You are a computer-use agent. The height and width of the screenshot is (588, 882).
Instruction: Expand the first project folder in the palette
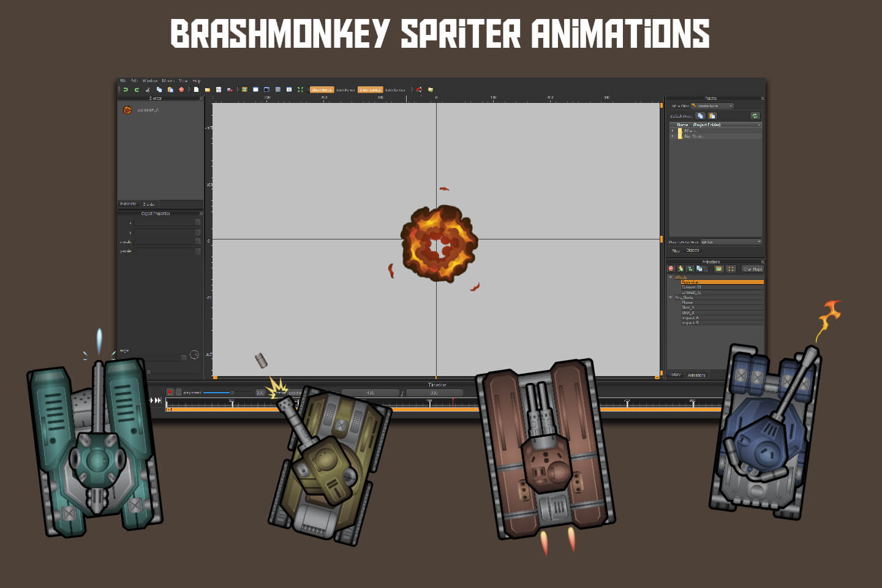click(673, 130)
